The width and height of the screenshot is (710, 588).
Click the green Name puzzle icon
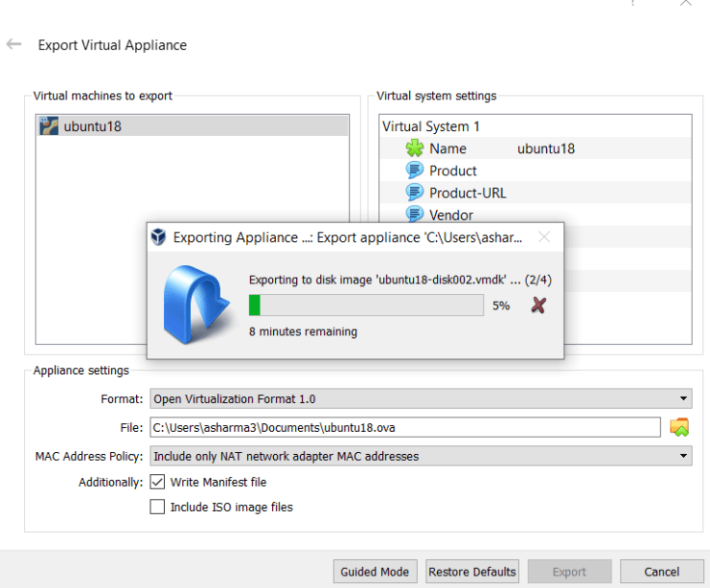tap(415, 148)
